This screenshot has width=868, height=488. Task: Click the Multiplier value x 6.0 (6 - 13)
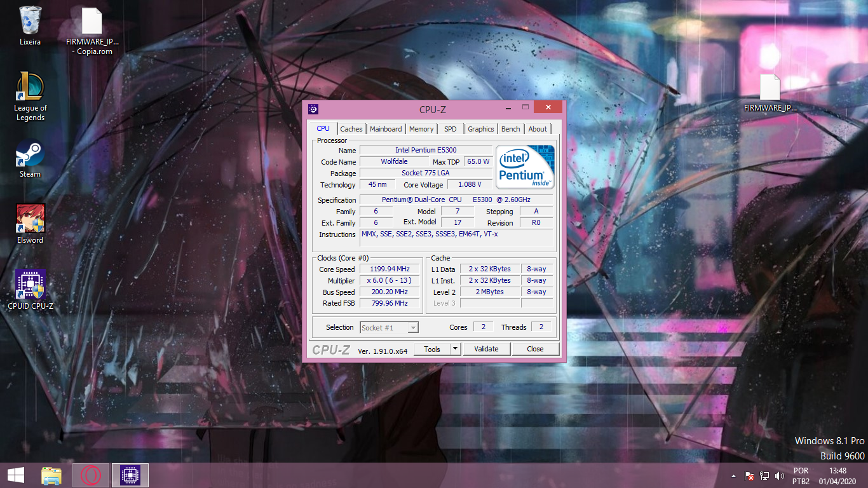click(390, 281)
